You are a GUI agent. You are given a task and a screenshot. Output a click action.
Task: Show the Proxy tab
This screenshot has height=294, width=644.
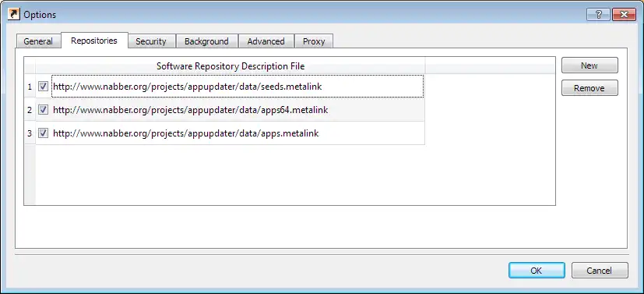[314, 41]
